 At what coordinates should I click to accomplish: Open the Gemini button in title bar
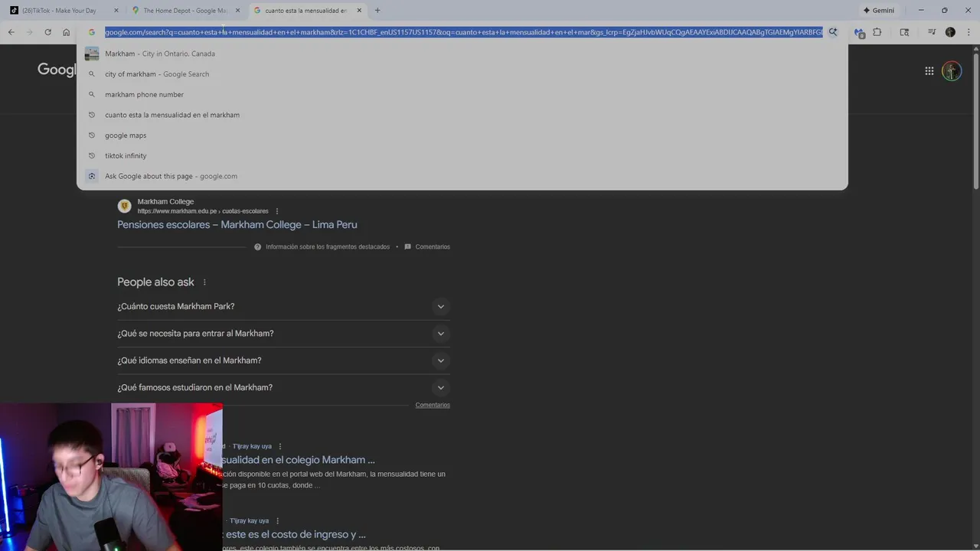[x=879, y=10]
